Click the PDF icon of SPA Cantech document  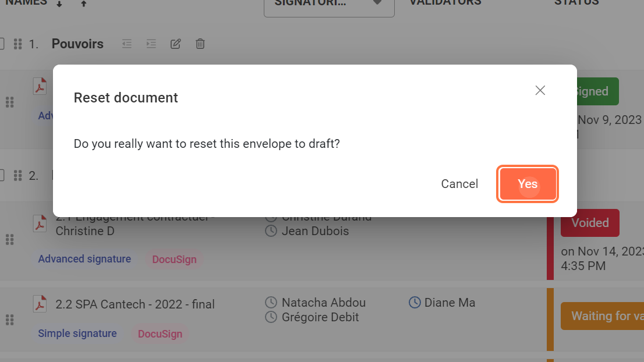point(40,304)
